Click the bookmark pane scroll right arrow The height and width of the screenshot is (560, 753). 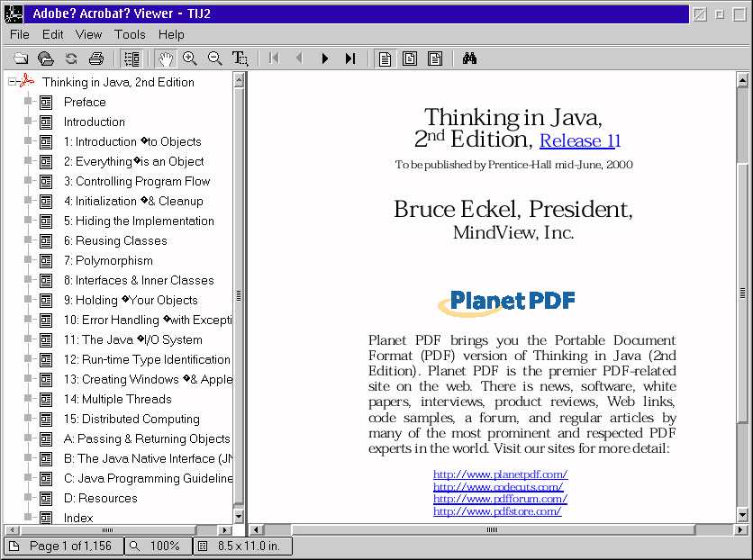click(x=224, y=530)
